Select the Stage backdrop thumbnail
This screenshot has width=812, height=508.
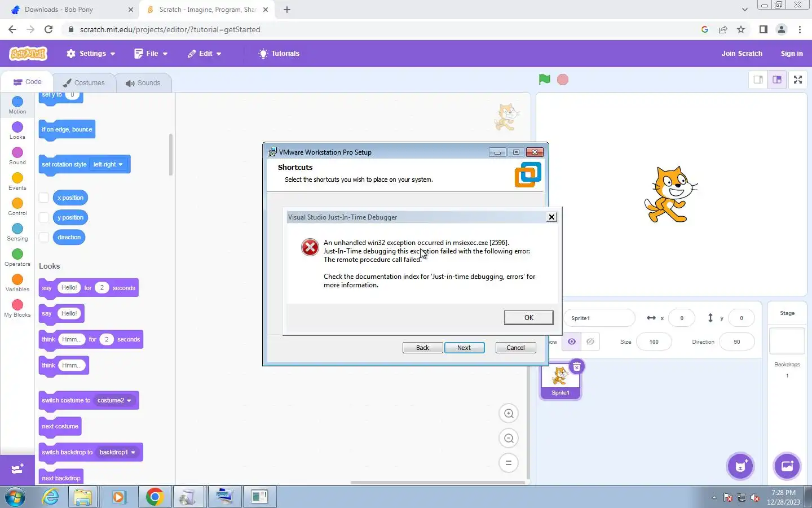[x=787, y=341]
